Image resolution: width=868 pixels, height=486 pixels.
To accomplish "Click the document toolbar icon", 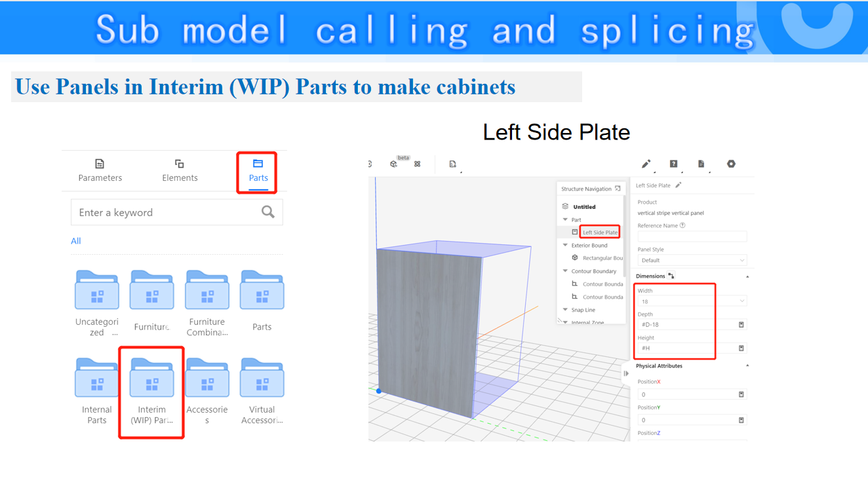I will pos(701,164).
